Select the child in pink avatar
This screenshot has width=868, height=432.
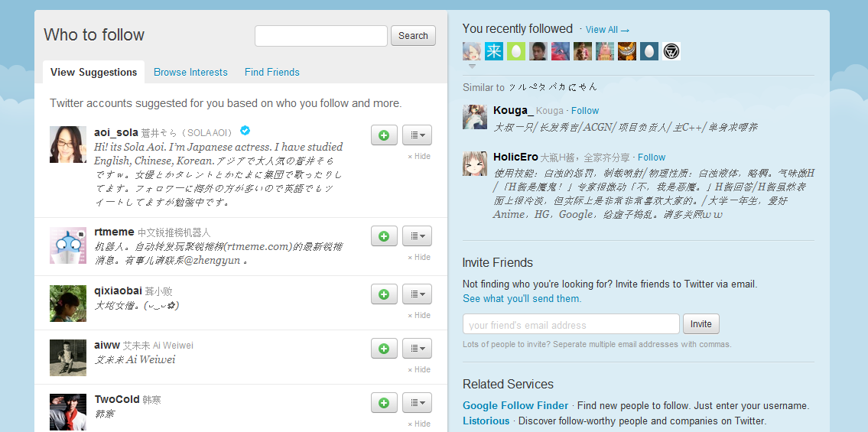pos(582,51)
